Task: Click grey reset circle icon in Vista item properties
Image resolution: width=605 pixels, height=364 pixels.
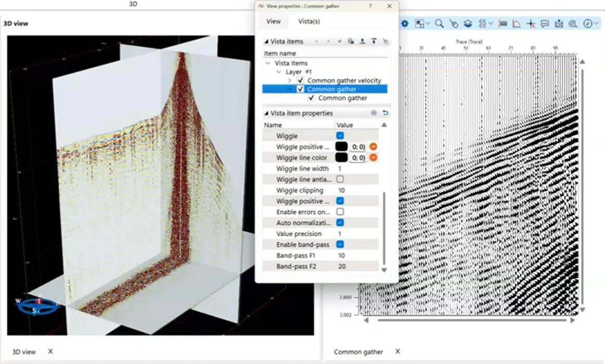Action: 374,113
